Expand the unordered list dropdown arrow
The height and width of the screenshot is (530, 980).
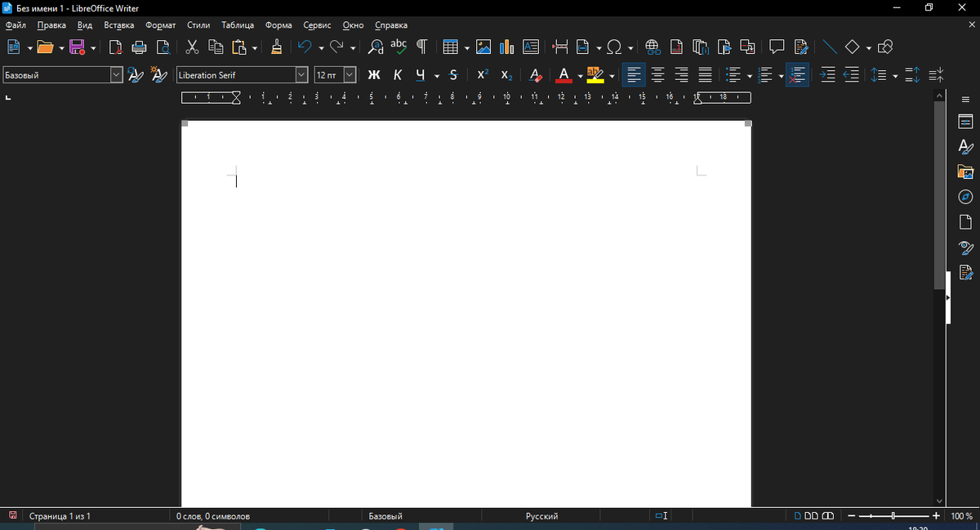coord(749,76)
